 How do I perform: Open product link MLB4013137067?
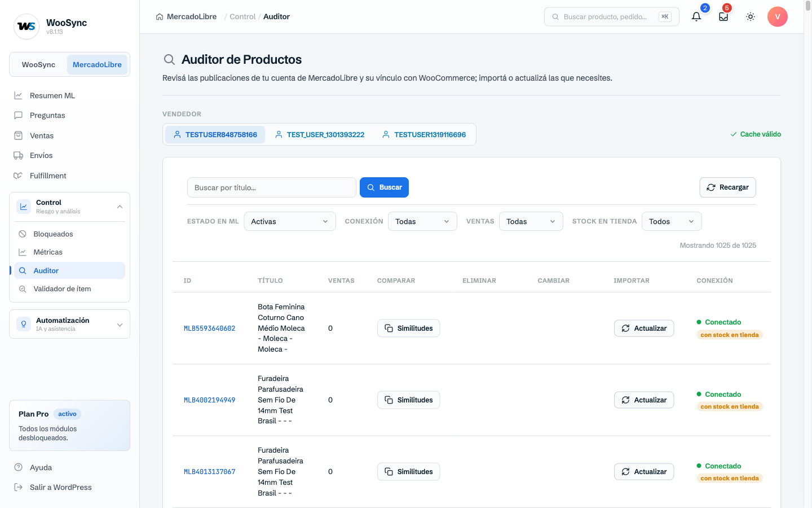[210, 472]
